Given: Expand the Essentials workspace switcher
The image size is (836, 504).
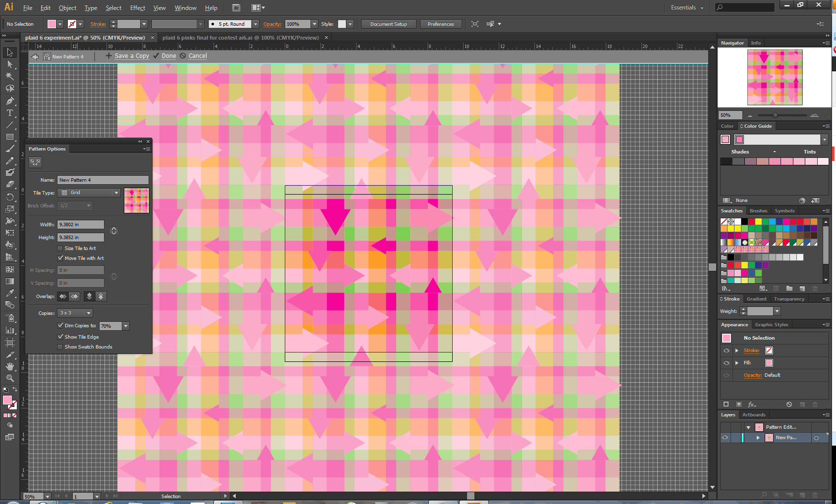Looking at the screenshot, I should [x=687, y=7].
